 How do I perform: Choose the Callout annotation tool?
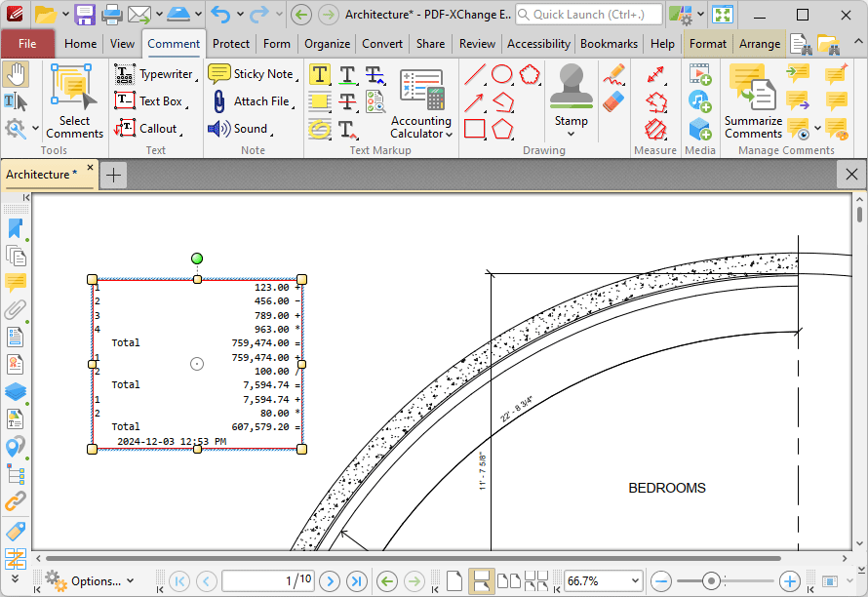point(148,129)
